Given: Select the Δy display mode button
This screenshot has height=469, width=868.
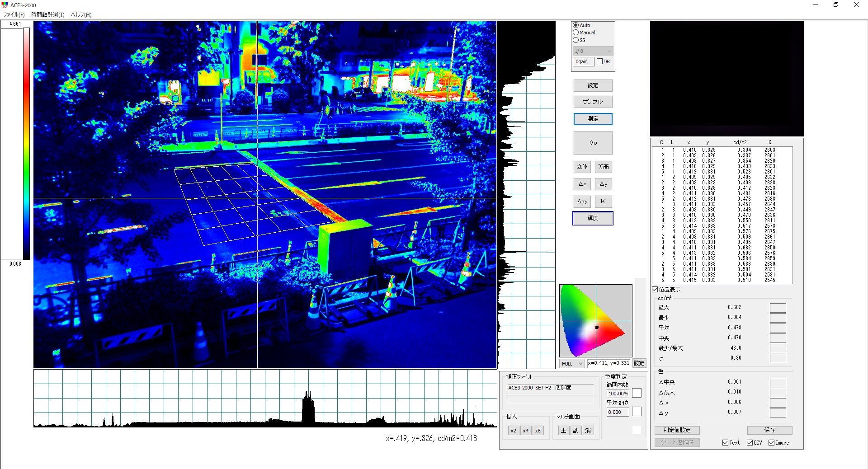Looking at the screenshot, I should (603, 184).
